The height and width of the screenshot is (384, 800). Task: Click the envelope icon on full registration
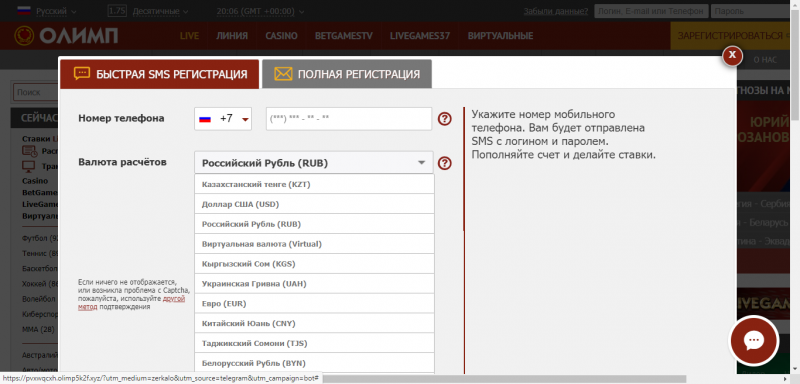(x=283, y=74)
